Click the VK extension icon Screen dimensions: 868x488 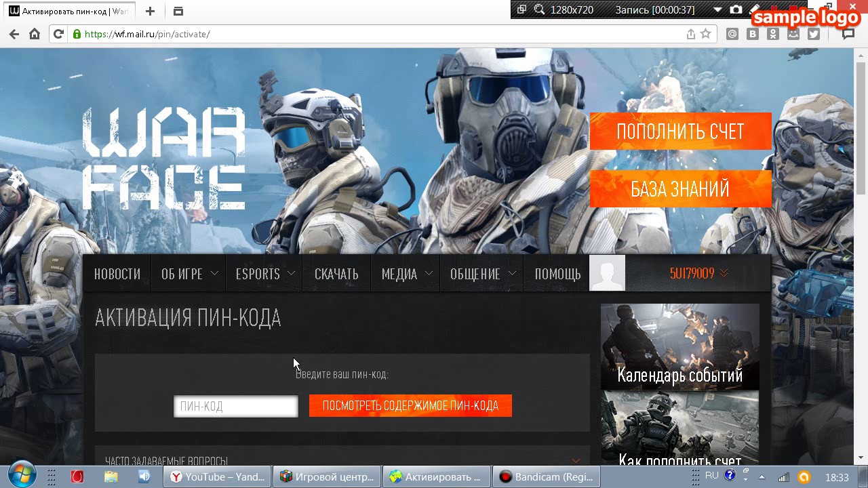(753, 34)
